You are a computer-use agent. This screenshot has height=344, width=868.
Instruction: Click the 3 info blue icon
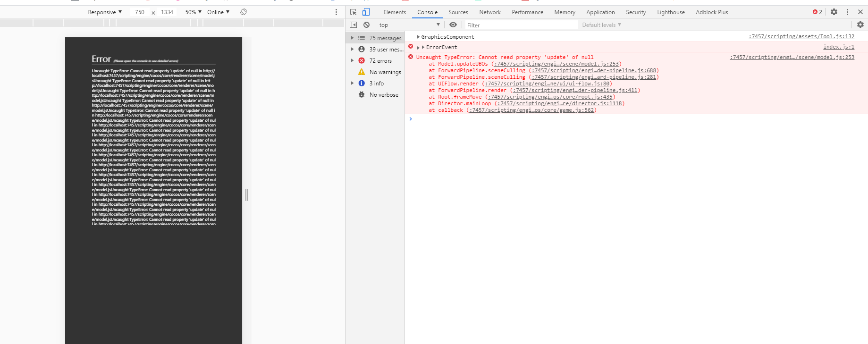point(362,83)
